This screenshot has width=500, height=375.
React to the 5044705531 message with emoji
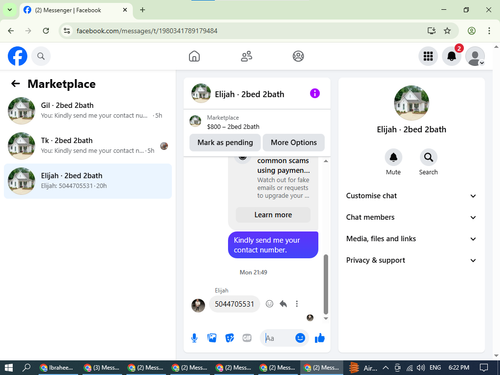click(x=269, y=304)
